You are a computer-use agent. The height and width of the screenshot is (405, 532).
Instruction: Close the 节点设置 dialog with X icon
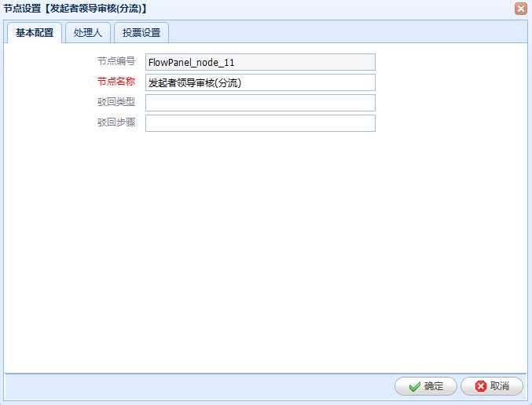pyautogui.click(x=521, y=8)
